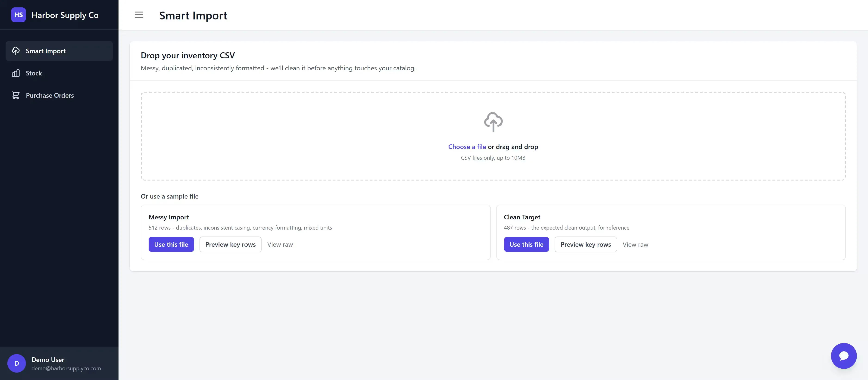This screenshot has height=380, width=868.
Task: Open Purchase Orders page
Action: click(59, 95)
